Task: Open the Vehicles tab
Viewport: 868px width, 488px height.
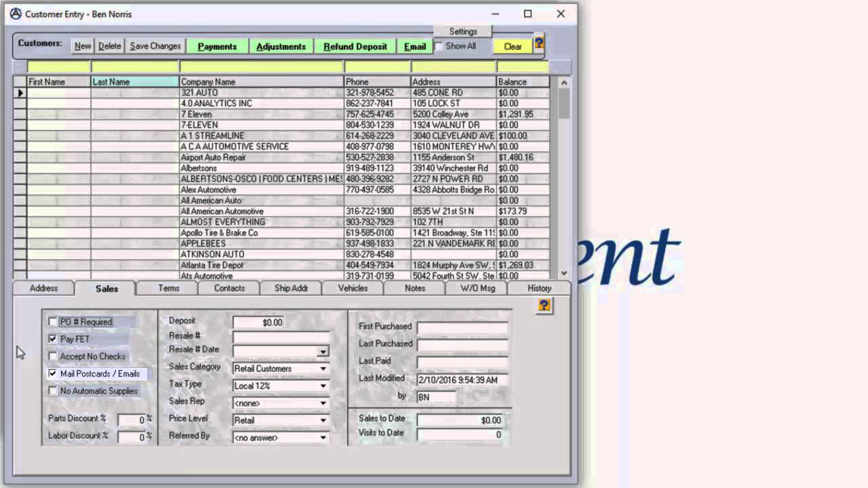Action: (x=353, y=288)
